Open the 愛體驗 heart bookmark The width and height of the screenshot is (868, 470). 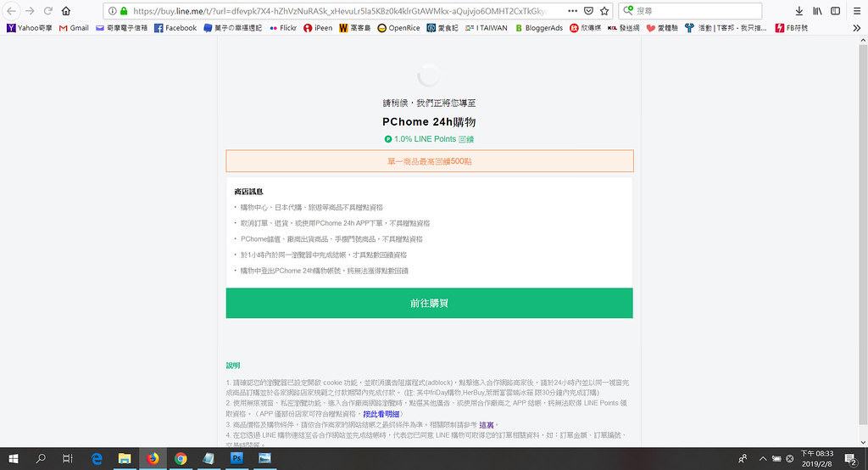click(662, 28)
